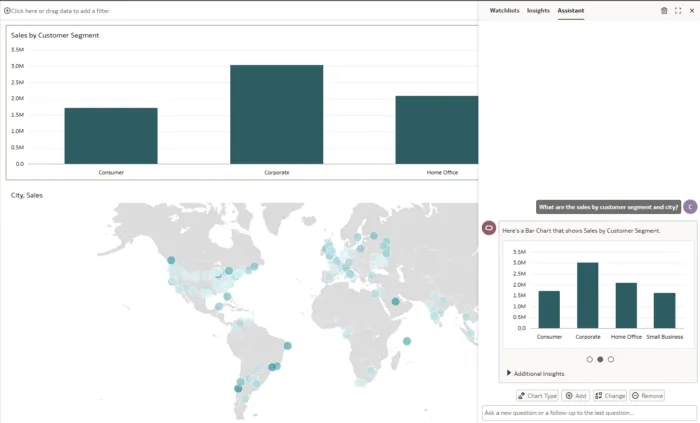Viewport: 700px width, 423px height.
Task: Click the Oracle assistant avatar icon
Action: coord(489,228)
